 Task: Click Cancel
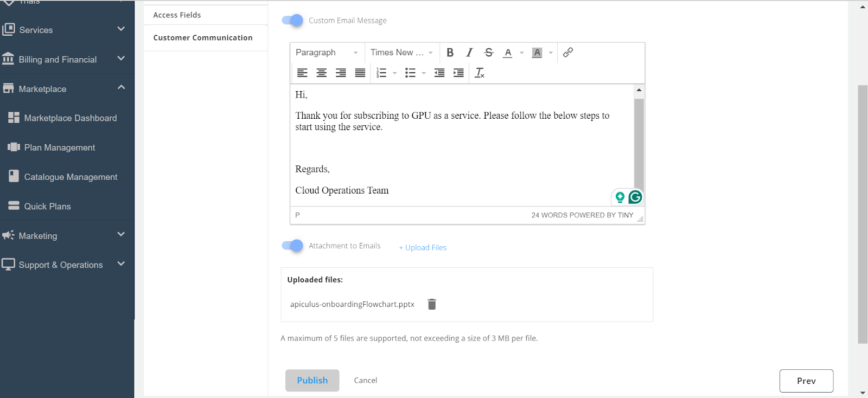(x=366, y=381)
